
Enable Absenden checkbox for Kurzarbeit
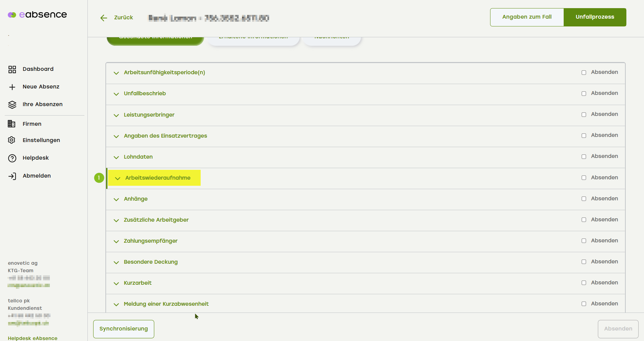tap(584, 283)
